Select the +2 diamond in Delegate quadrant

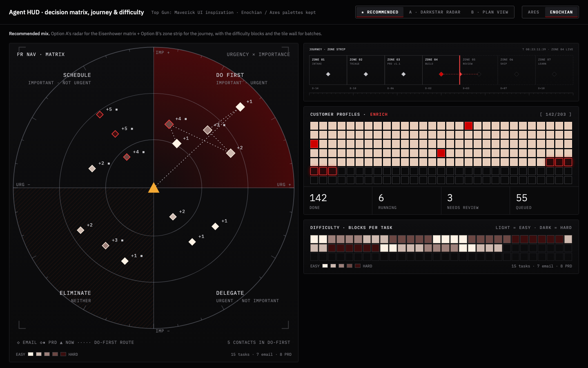173,217
